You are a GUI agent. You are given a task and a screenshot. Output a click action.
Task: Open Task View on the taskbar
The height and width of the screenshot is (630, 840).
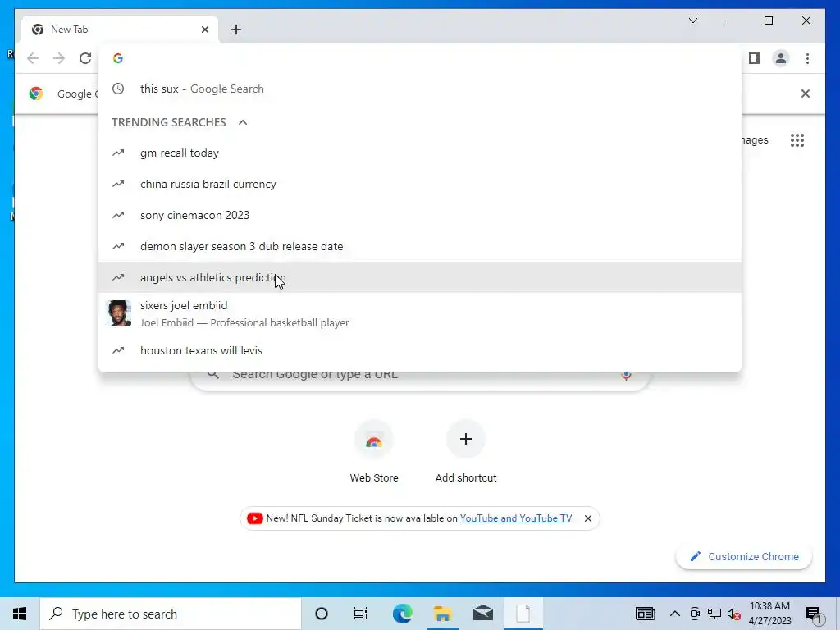click(361, 614)
